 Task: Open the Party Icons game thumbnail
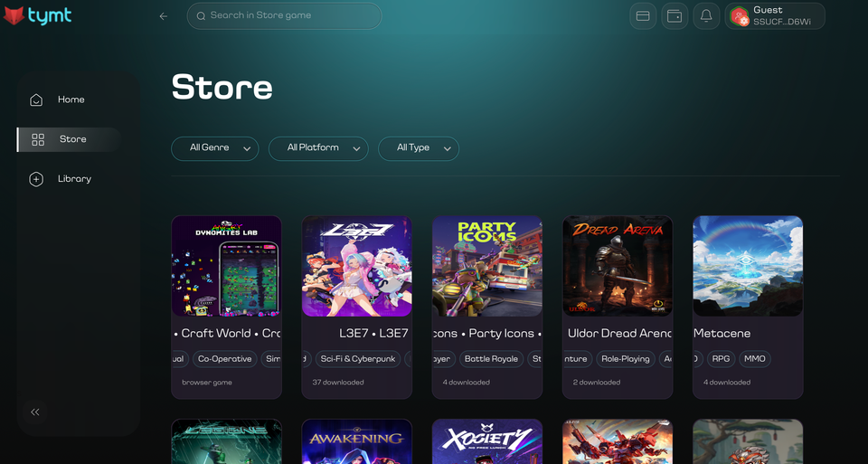pos(487,266)
